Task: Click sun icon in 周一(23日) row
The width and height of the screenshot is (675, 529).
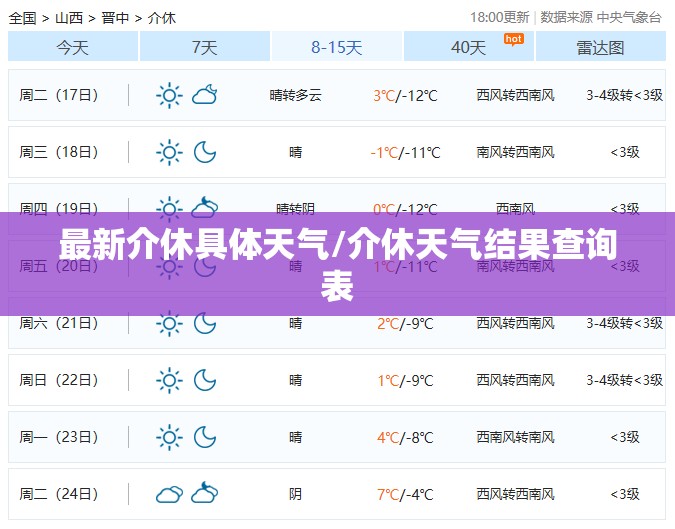Action: 169,438
